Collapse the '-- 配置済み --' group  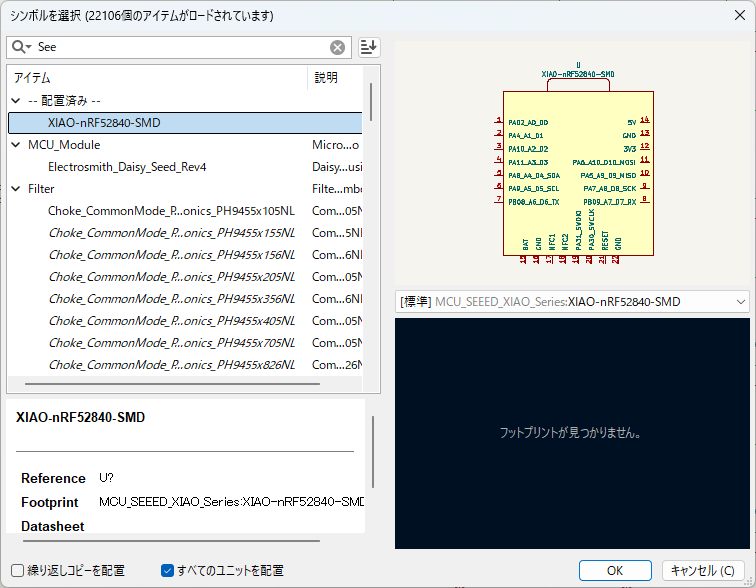(16, 101)
